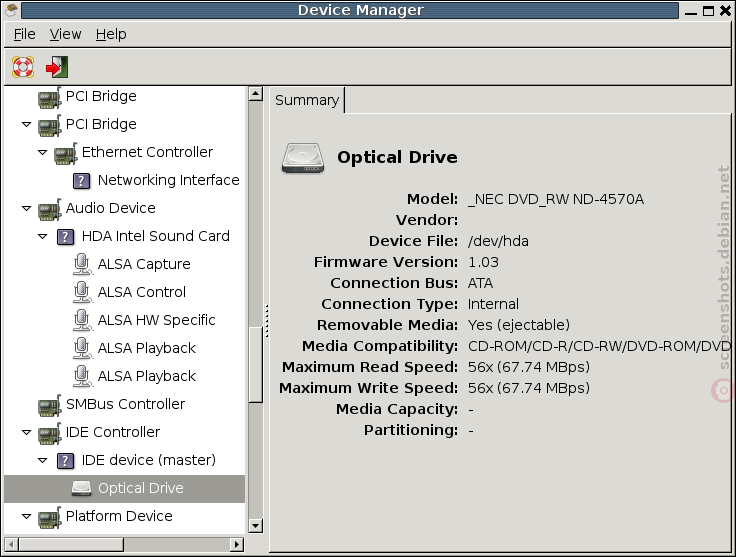Collapse the IDE Controller node
Image resolution: width=736 pixels, height=557 pixels.
coord(26,432)
